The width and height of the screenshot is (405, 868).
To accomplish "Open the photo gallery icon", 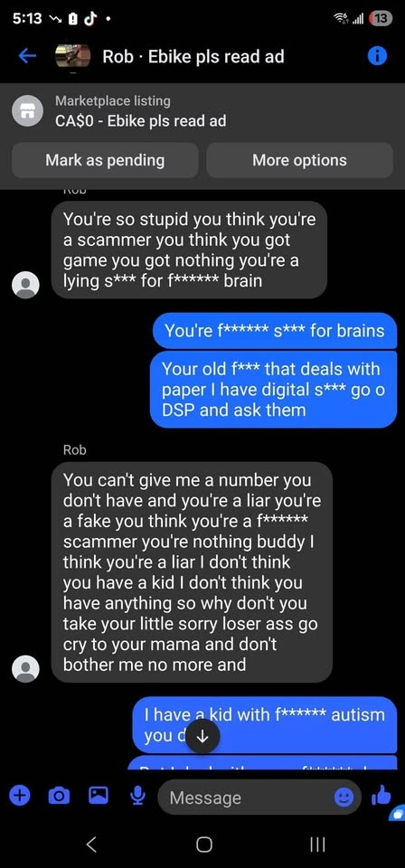I will [x=98, y=796].
